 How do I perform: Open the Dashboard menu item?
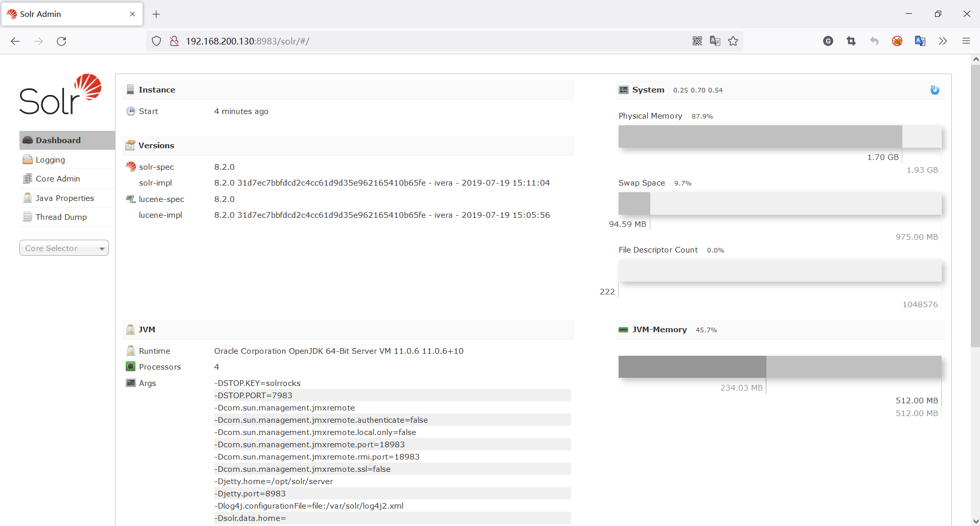(67, 140)
